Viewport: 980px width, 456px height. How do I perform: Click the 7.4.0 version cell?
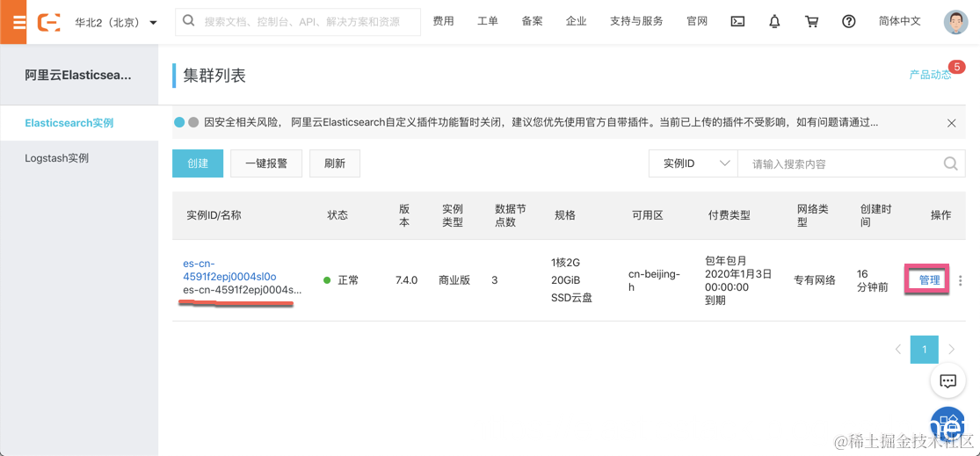click(x=406, y=280)
